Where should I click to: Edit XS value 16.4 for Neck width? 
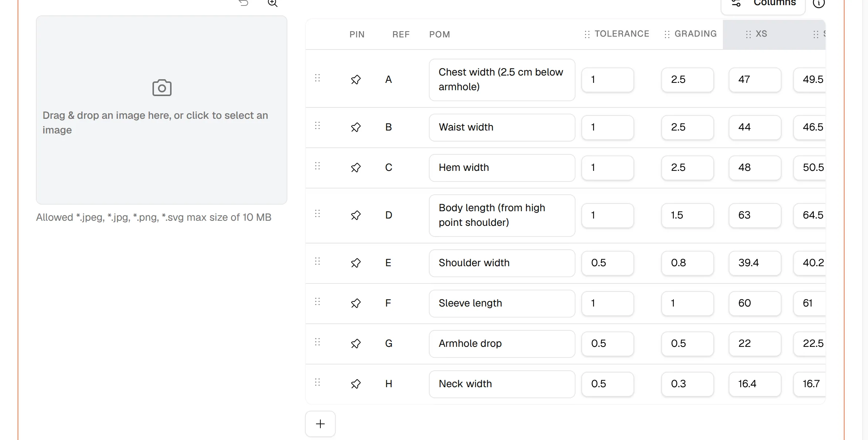coord(755,384)
